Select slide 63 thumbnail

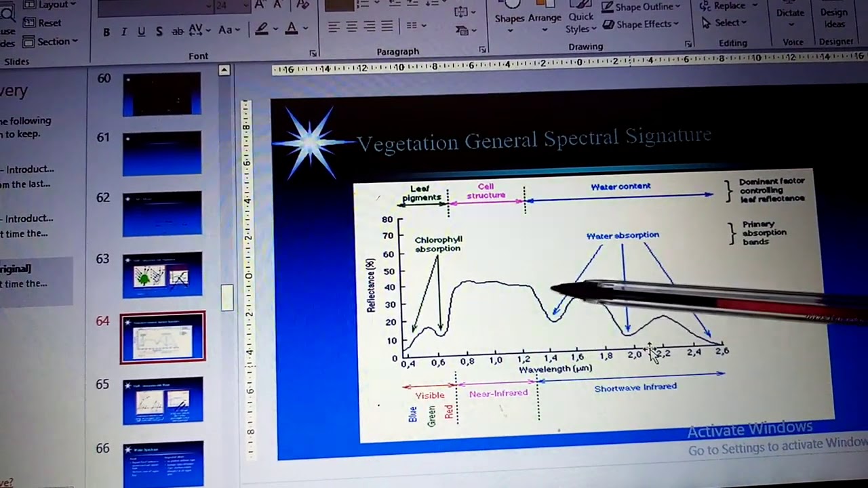pyautogui.click(x=162, y=274)
